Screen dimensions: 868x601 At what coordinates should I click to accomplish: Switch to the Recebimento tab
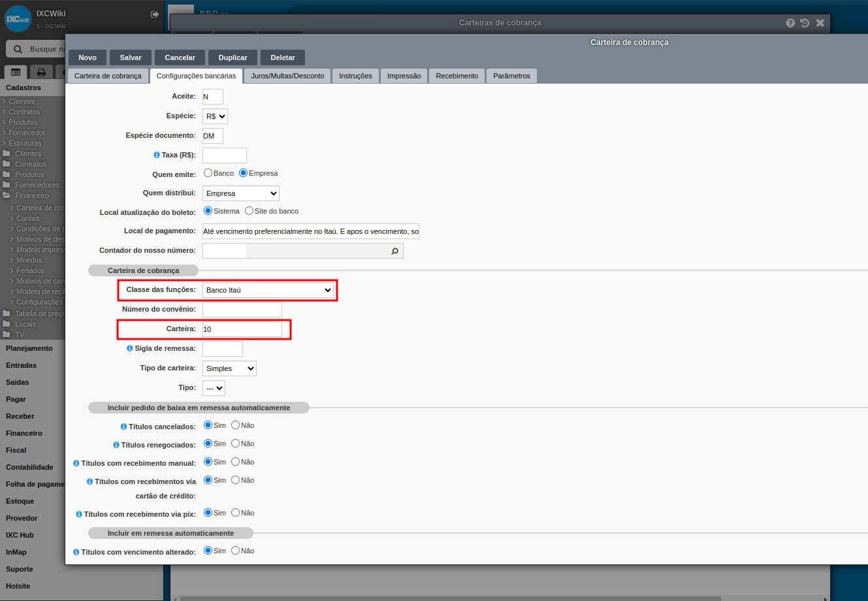pos(457,76)
